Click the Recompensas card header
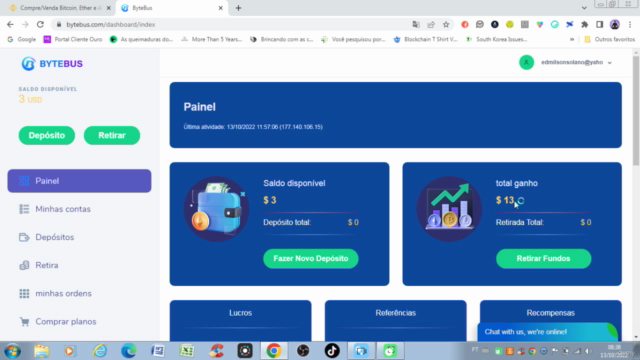This screenshot has height=360, width=640. [x=550, y=313]
